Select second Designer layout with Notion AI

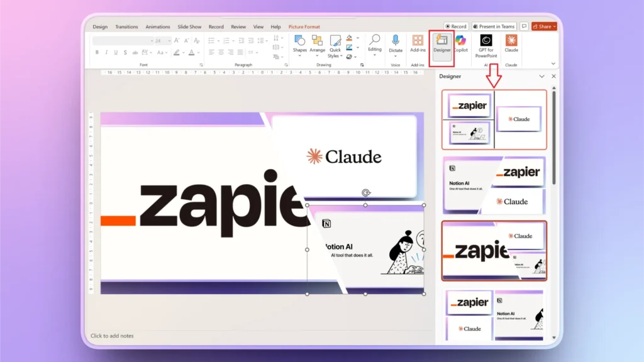pos(494,185)
